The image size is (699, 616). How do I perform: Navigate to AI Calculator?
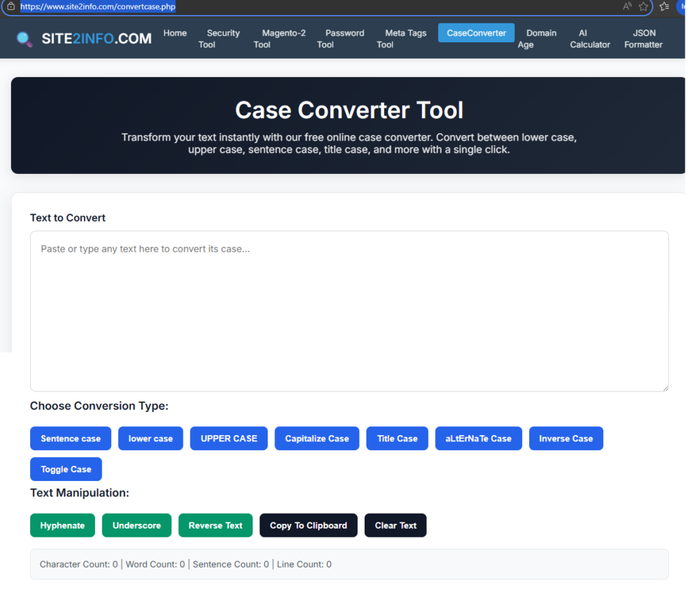(590, 39)
